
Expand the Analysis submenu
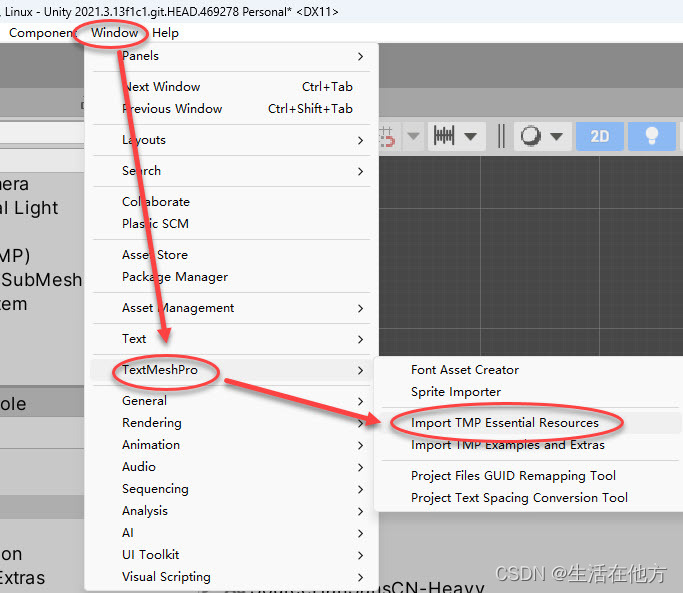[231, 511]
